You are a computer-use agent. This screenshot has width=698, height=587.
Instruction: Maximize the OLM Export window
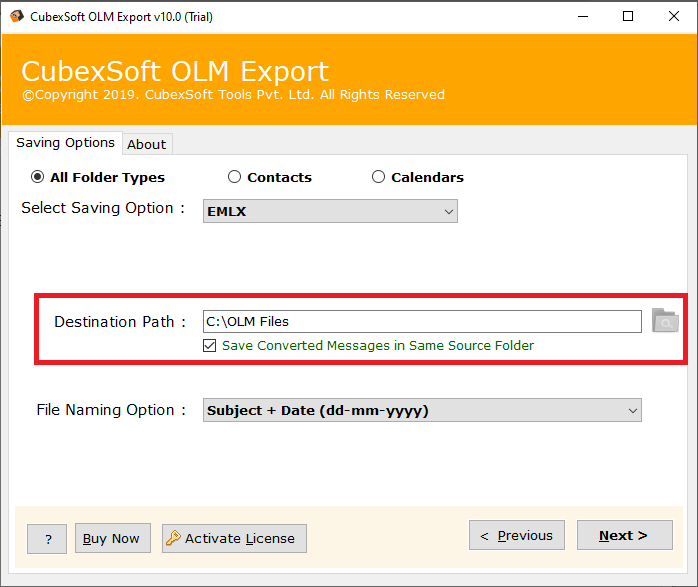[x=628, y=16]
